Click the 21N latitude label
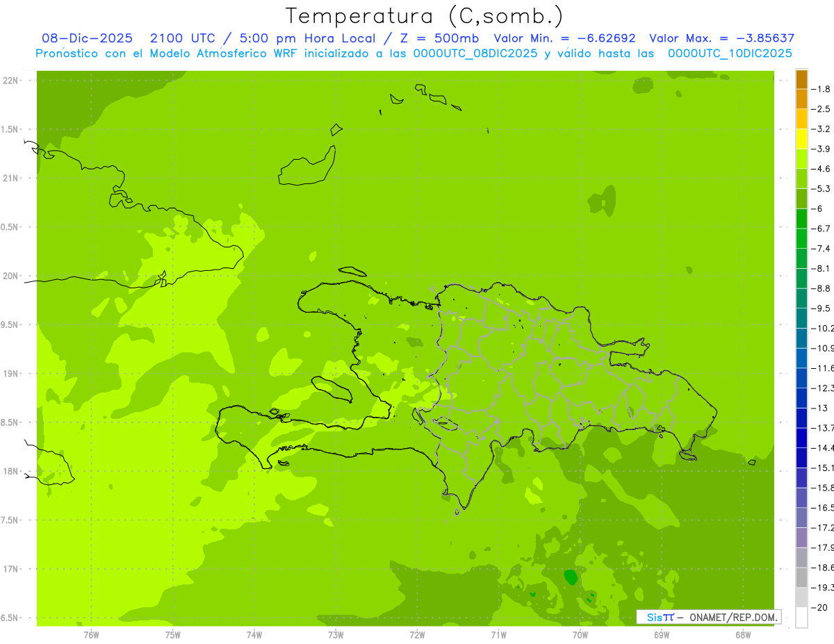The image size is (834, 644). (10, 179)
